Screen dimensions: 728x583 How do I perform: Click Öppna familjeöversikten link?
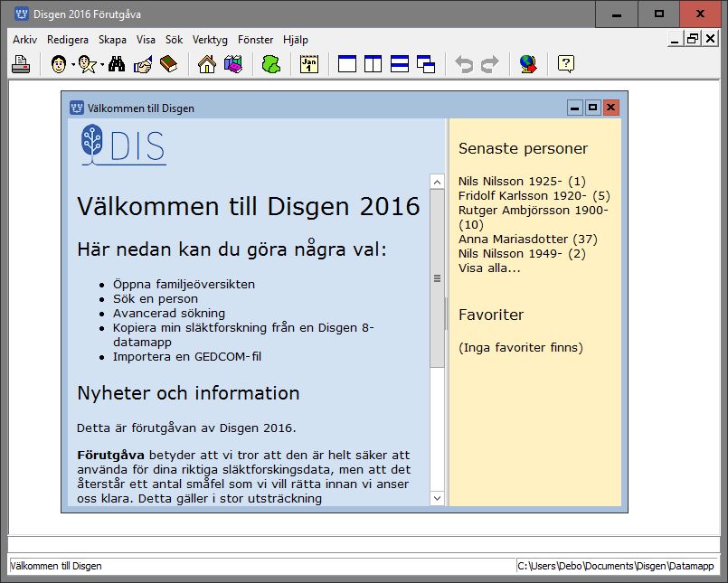[184, 284]
